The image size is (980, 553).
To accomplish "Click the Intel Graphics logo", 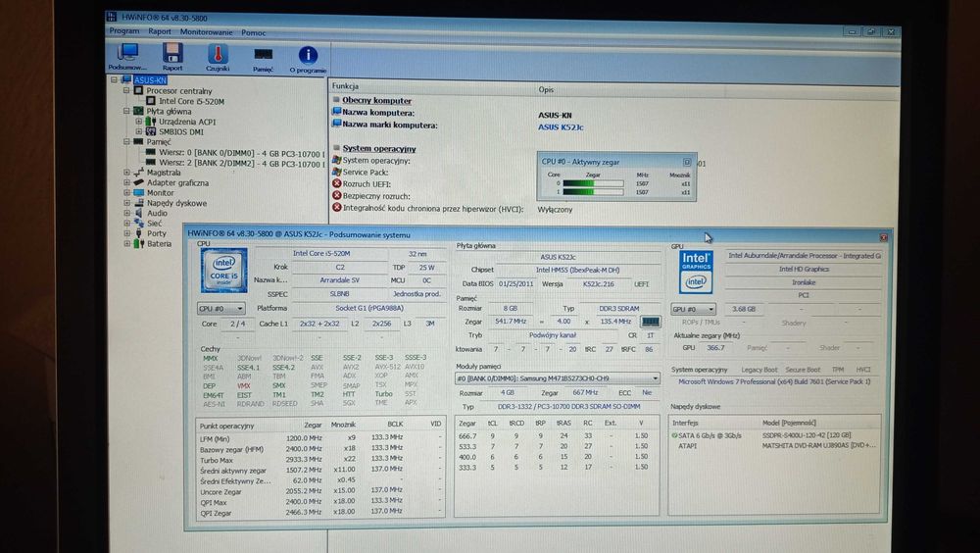I will click(x=696, y=273).
